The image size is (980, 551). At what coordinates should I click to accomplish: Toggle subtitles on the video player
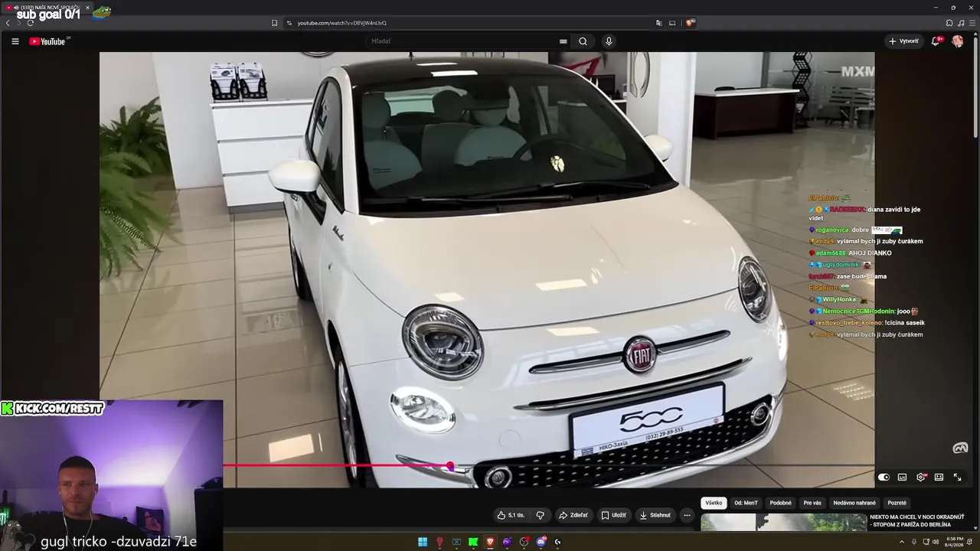coord(902,478)
